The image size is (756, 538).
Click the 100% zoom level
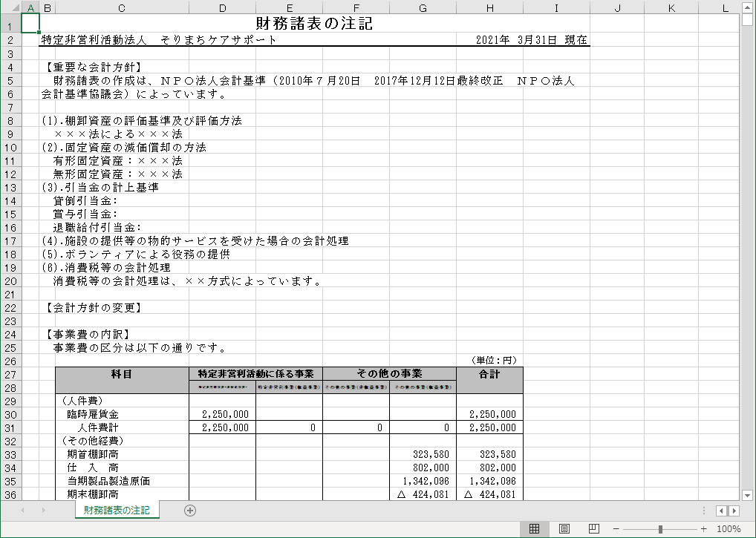[x=729, y=529]
